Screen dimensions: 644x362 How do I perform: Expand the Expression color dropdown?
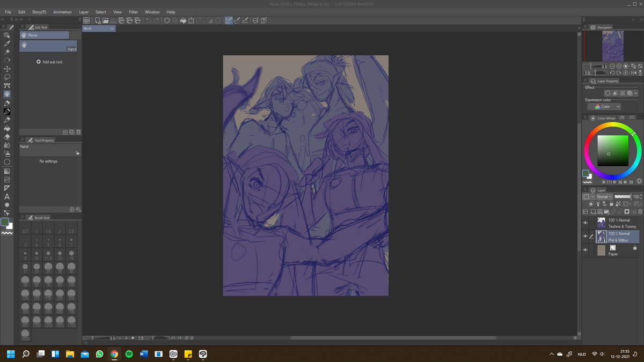(607, 107)
